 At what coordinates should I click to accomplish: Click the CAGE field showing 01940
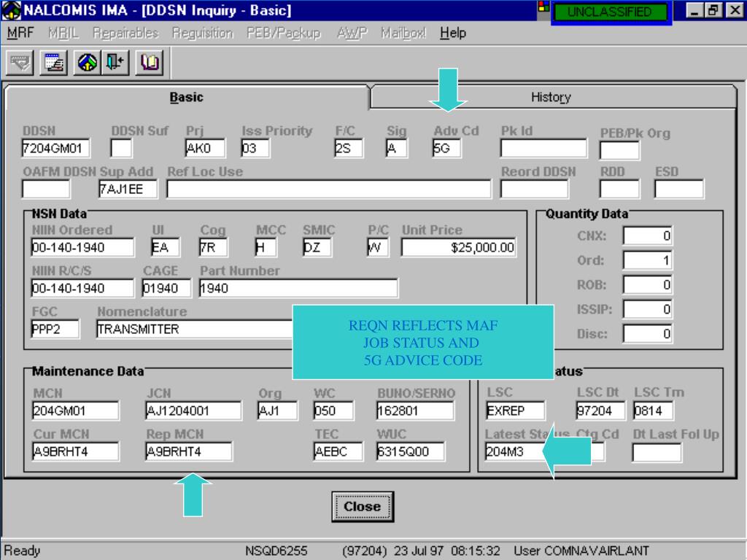click(166, 288)
